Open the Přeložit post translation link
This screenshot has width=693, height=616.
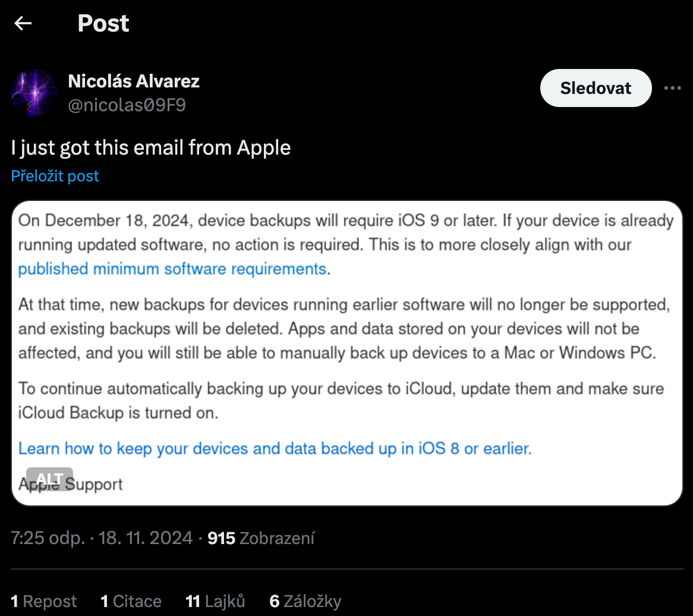pyautogui.click(x=55, y=176)
